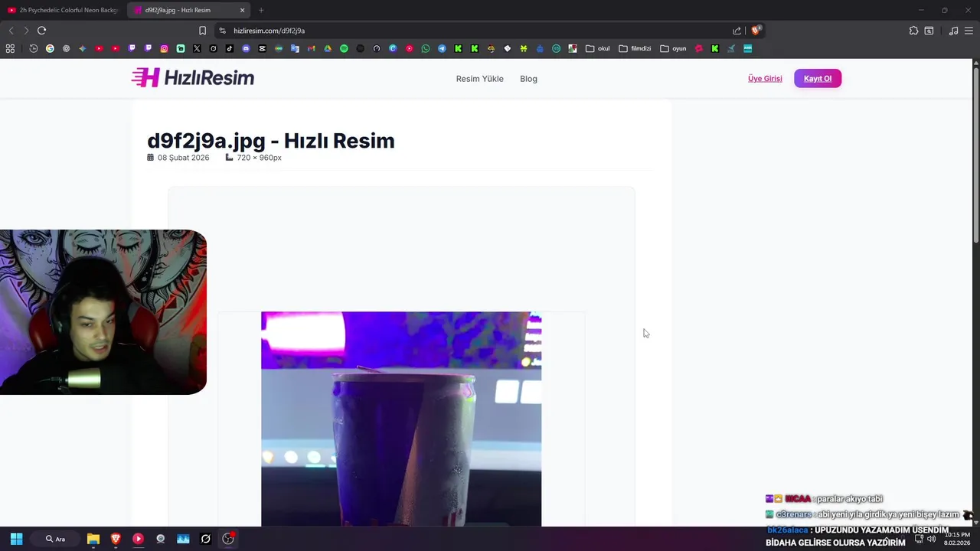
Task: Click the taskbar volume icon
Action: [x=931, y=539]
